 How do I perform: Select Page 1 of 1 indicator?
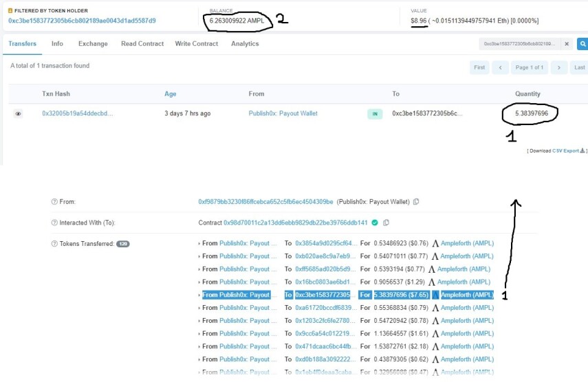point(529,67)
